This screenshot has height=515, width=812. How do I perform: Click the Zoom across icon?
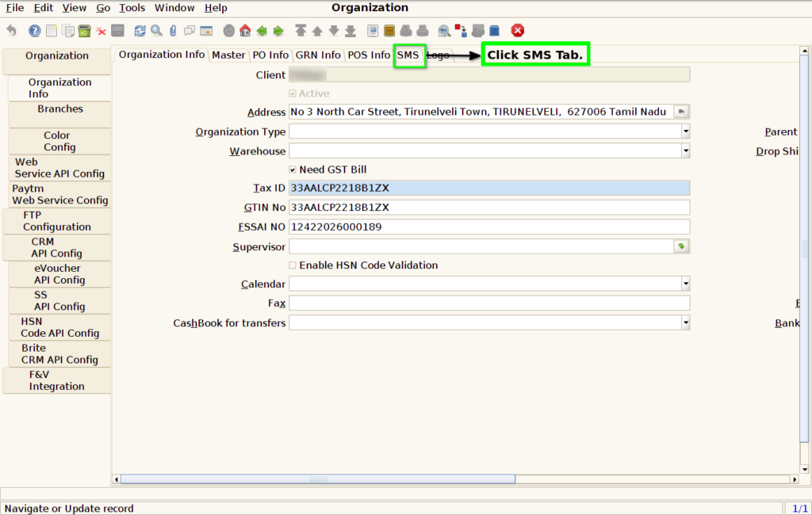(444, 31)
